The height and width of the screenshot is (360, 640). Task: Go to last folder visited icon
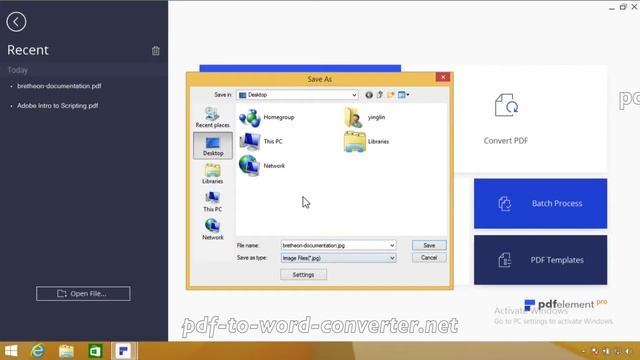(369, 95)
